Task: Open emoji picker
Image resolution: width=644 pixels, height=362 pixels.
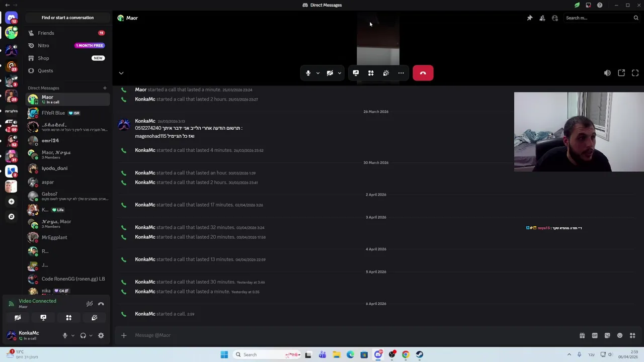Action: 620,335
